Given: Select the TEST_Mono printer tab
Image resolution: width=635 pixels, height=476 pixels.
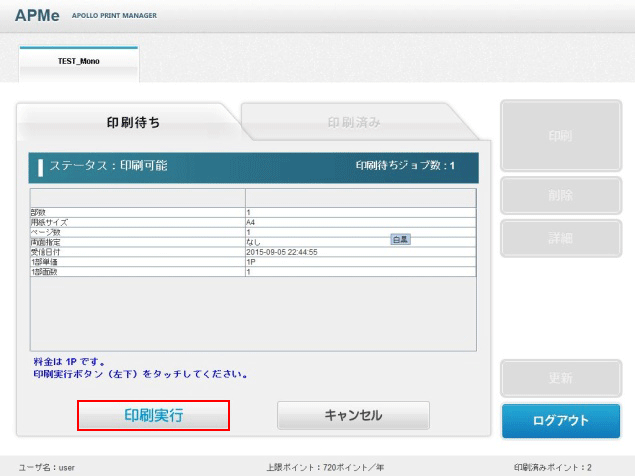Looking at the screenshot, I should [78, 61].
